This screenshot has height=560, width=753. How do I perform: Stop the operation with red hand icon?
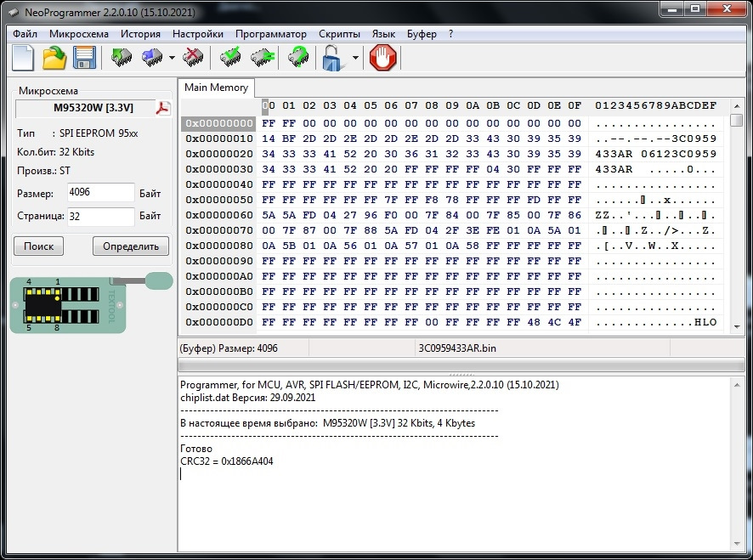[382, 58]
